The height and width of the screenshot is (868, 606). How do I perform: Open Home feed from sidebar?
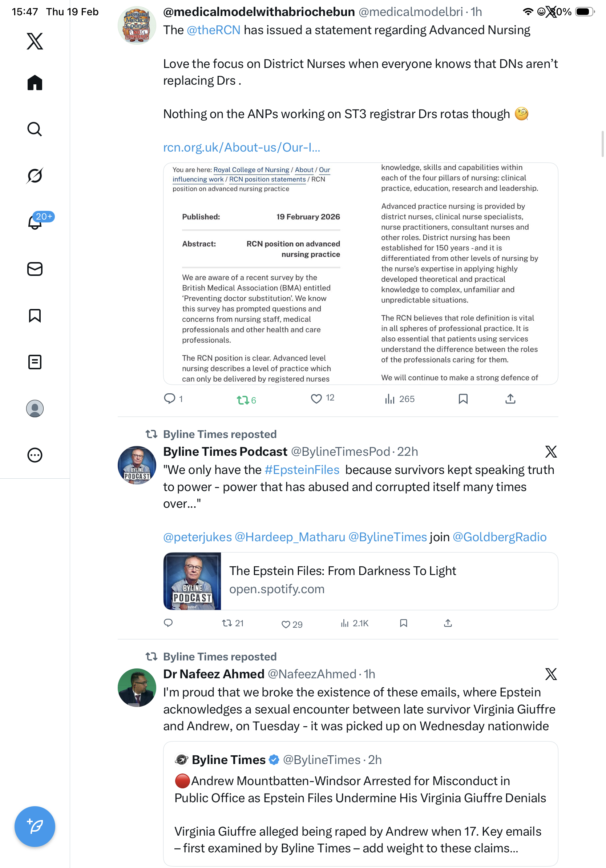click(35, 83)
